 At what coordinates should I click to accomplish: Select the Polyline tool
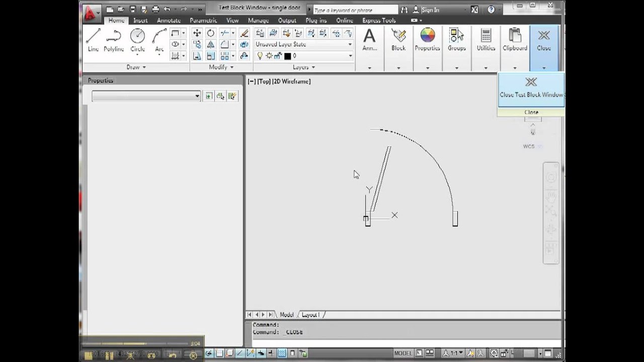(x=114, y=40)
